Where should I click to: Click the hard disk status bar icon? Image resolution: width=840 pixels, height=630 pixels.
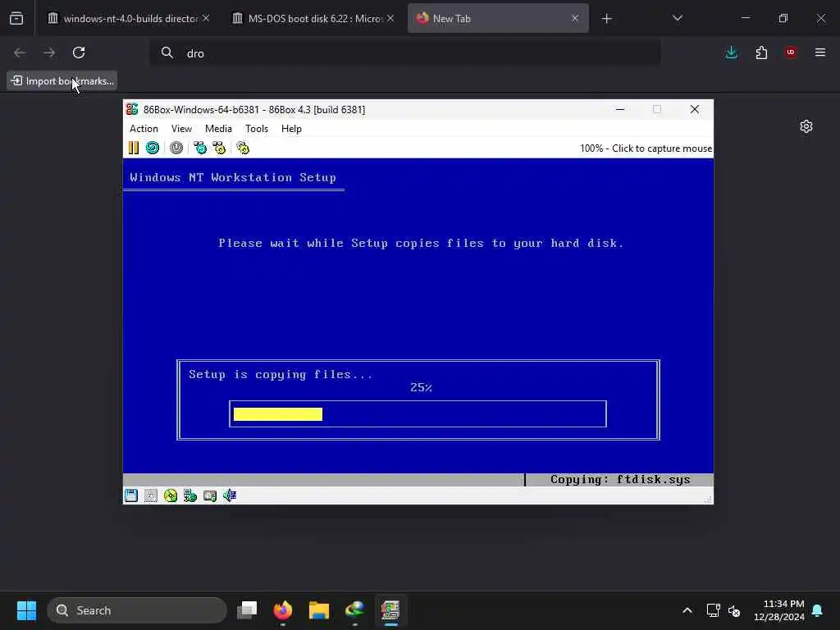point(210,495)
